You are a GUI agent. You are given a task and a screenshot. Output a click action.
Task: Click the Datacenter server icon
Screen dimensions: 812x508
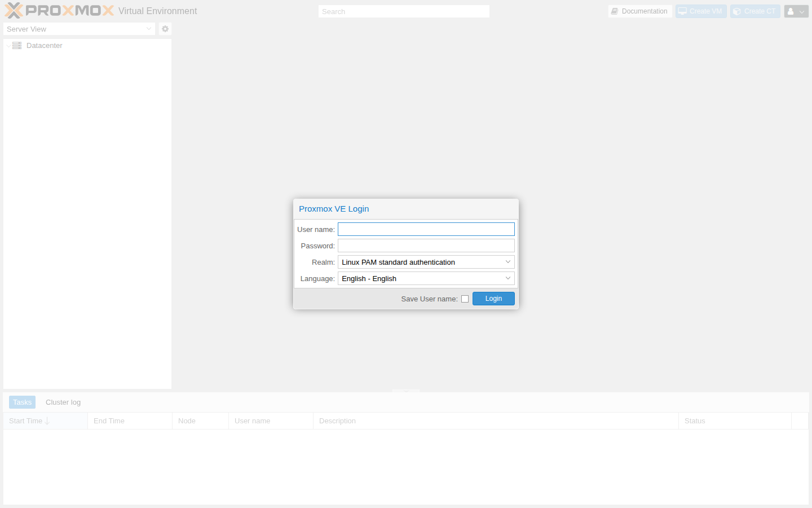tap(16, 45)
